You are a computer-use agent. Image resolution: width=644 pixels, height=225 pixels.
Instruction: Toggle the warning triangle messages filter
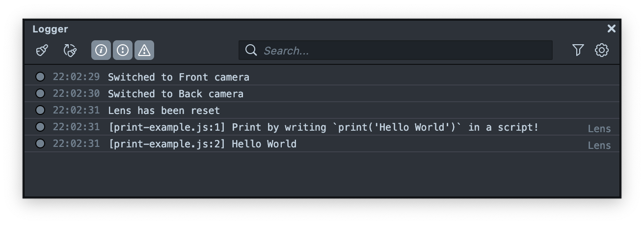[x=144, y=50]
